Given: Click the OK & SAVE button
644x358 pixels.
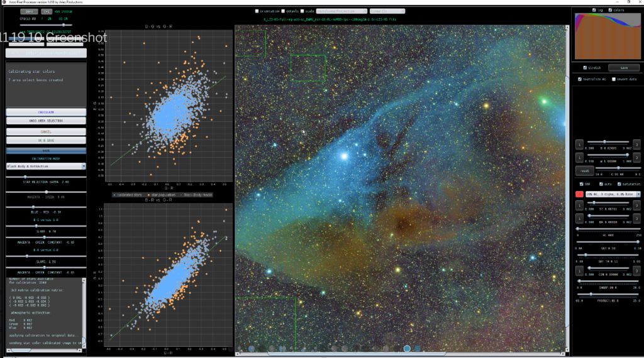Looking at the screenshot, I should pos(46,141).
